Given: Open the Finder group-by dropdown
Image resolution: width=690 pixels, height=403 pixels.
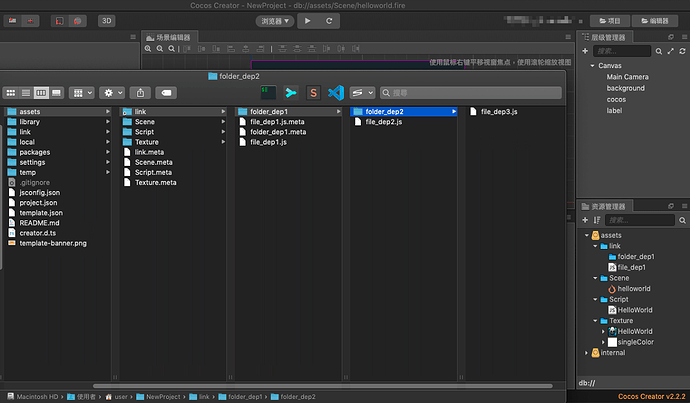Looking at the screenshot, I should (x=81, y=93).
